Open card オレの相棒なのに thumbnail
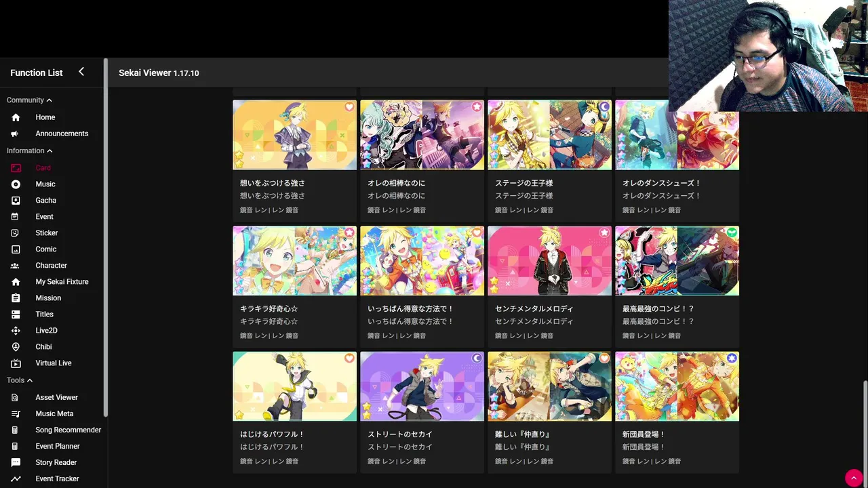The height and width of the screenshot is (488, 868). pyautogui.click(x=422, y=135)
